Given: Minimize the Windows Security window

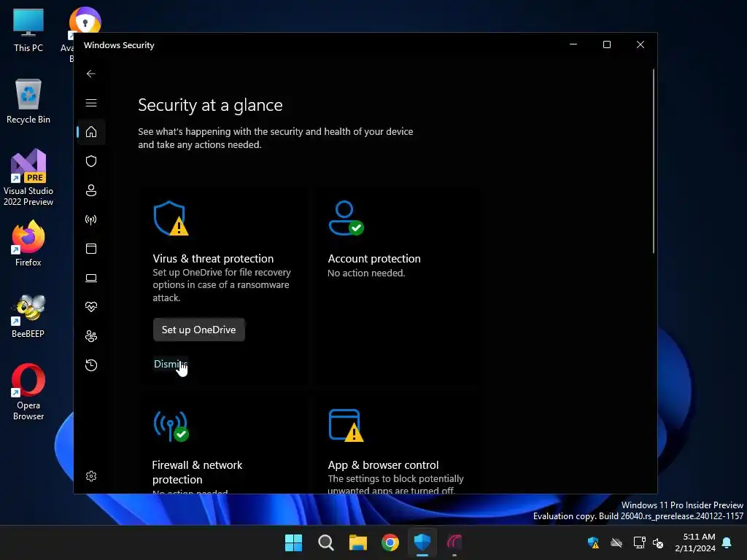Looking at the screenshot, I should pyautogui.click(x=573, y=44).
